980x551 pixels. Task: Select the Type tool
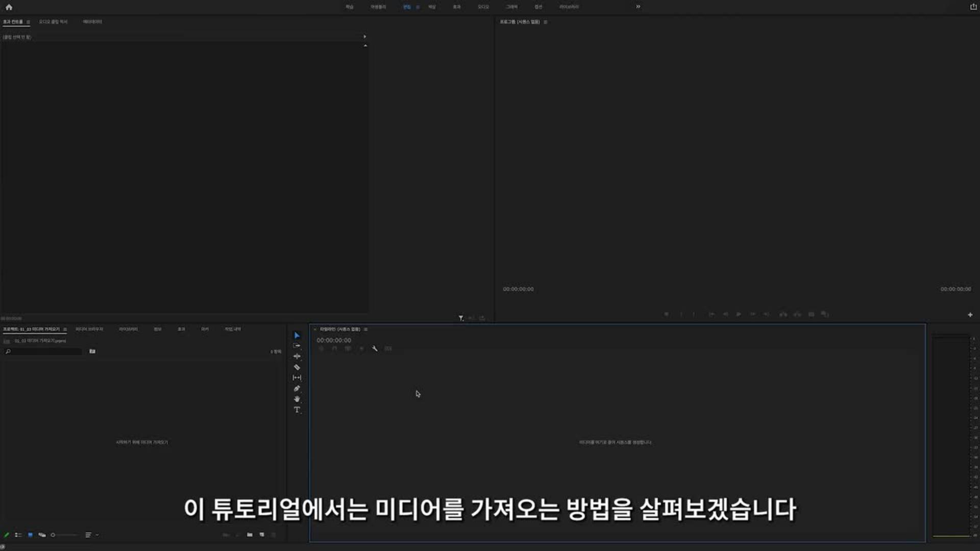pos(297,410)
